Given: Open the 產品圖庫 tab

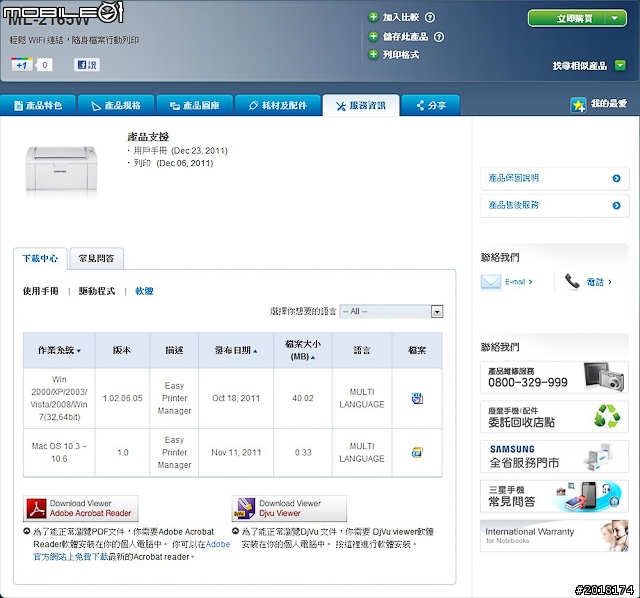Looking at the screenshot, I should coord(195,105).
